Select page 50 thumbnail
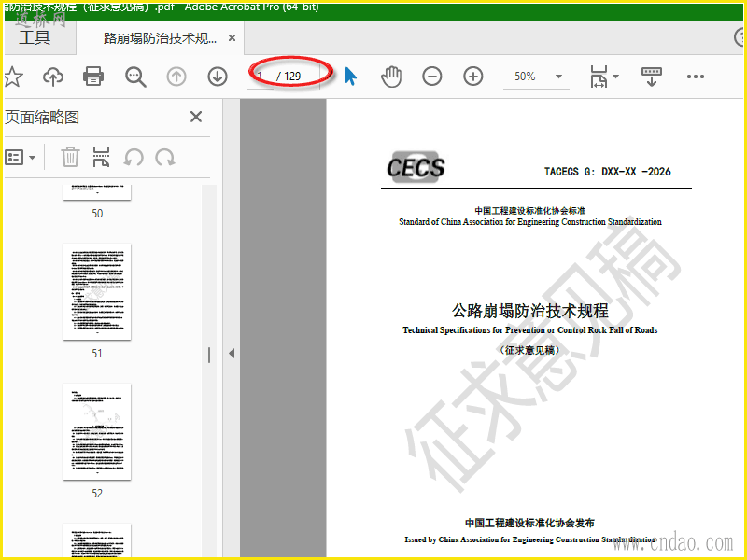The image size is (747, 560). click(x=97, y=192)
